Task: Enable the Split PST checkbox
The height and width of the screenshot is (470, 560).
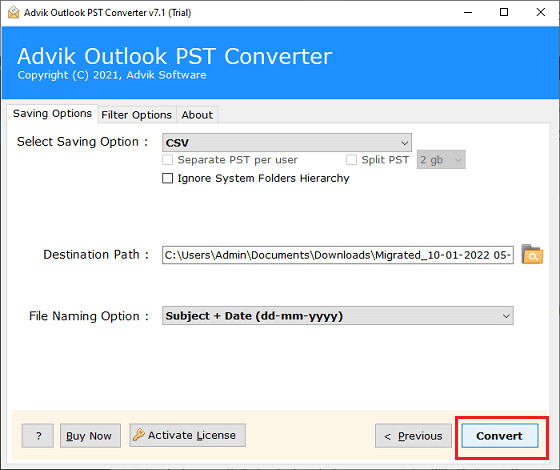Action: [351, 159]
